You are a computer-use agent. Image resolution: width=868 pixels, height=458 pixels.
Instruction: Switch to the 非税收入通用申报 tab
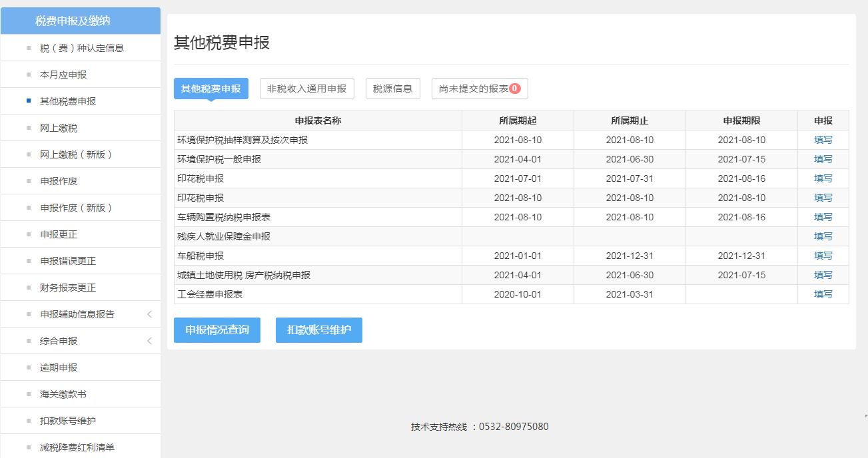[306, 89]
